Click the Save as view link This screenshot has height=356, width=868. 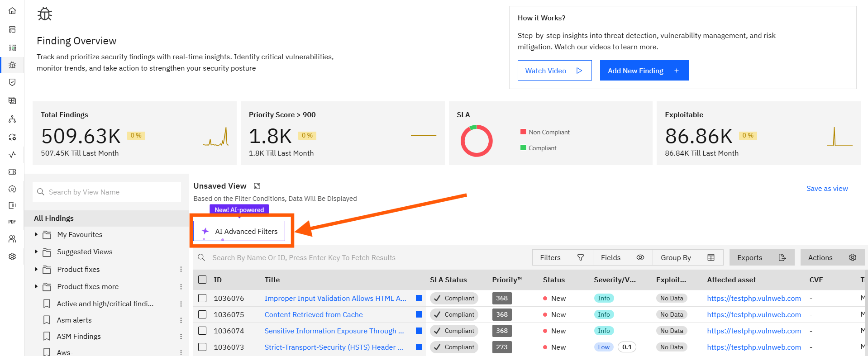pyautogui.click(x=827, y=189)
